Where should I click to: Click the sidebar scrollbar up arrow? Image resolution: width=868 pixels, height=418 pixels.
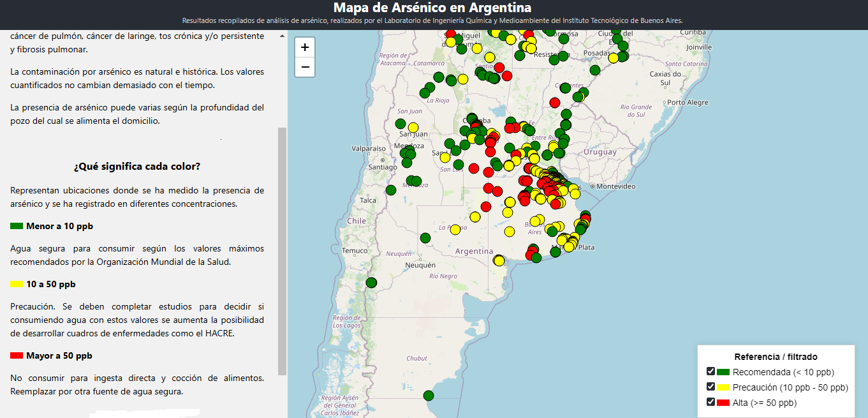click(x=282, y=36)
